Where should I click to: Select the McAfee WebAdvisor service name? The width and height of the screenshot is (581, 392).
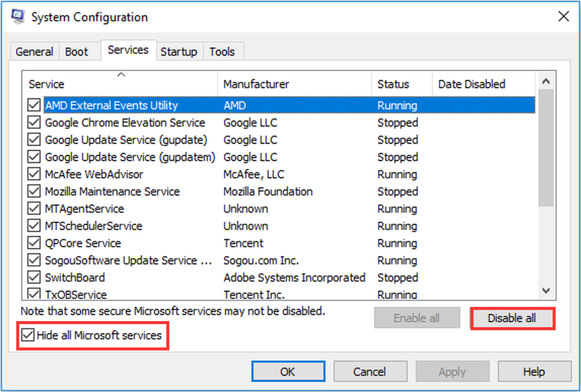pyautogui.click(x=94, y=174)
